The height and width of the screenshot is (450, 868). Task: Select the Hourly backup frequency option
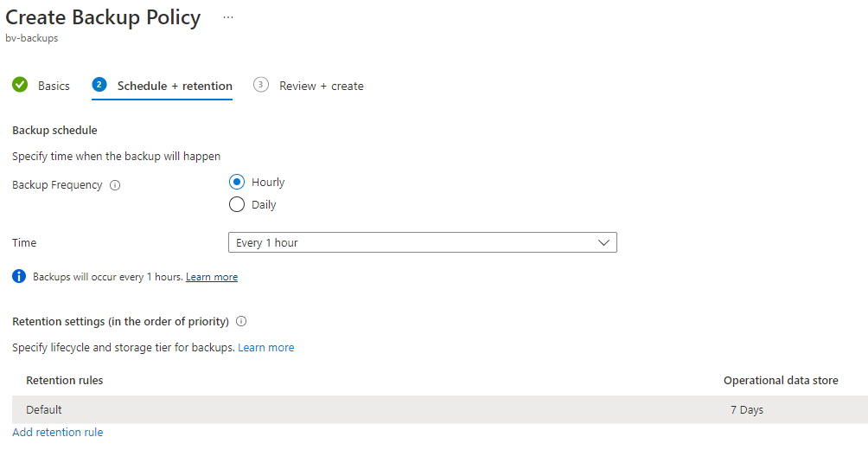point(237,183)
